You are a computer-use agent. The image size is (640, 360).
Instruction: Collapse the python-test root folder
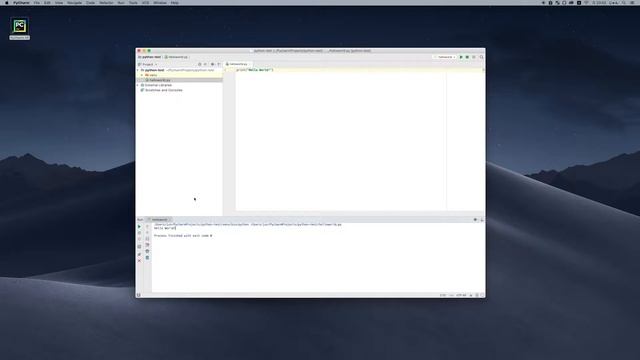click(138, 70)
